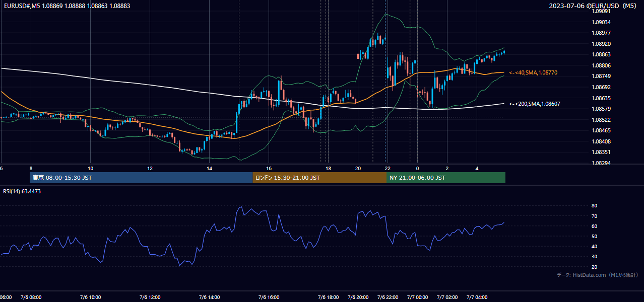This screenshot has width=644, height=302.
Task: Click the '7/6 14:00' time axis label
Action: tap(209, 297)
